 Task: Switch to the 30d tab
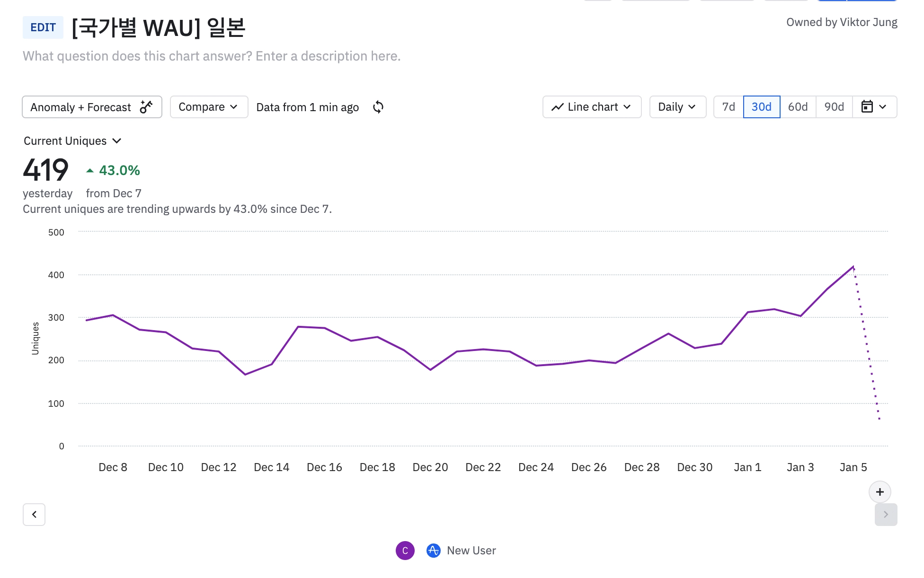[x=762, y=107]
